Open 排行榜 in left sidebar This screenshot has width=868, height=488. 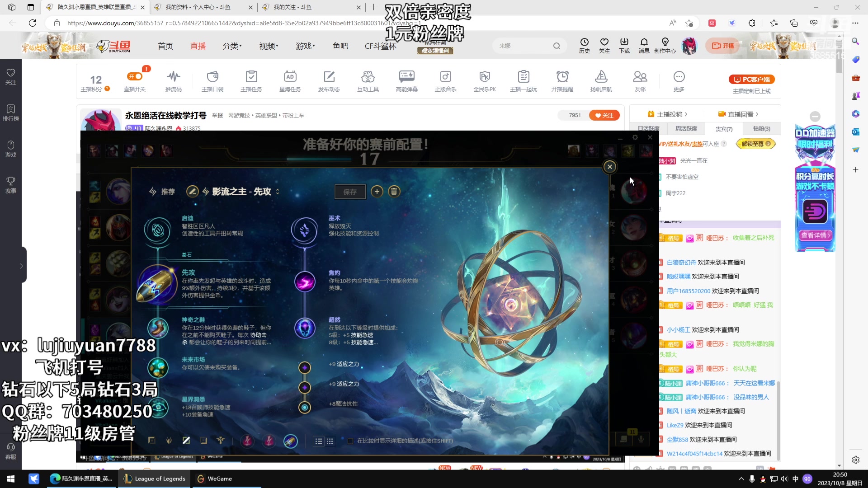point(11,113)
